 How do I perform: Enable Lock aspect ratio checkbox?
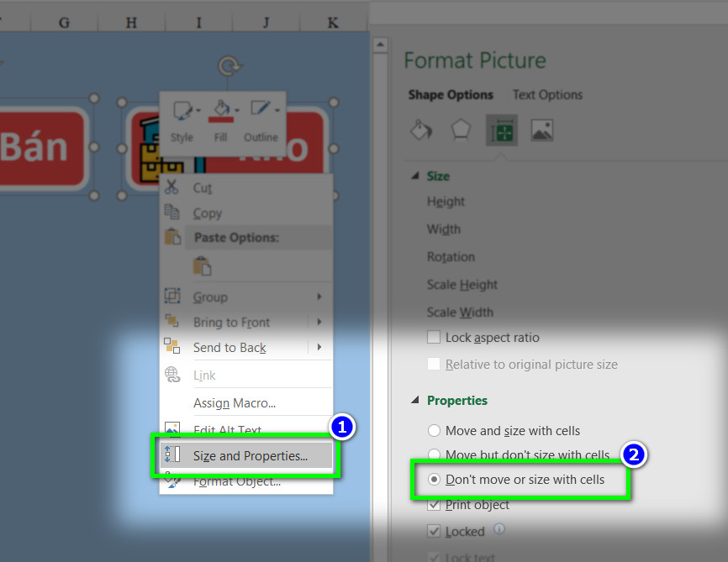click(x=434, y=337)
